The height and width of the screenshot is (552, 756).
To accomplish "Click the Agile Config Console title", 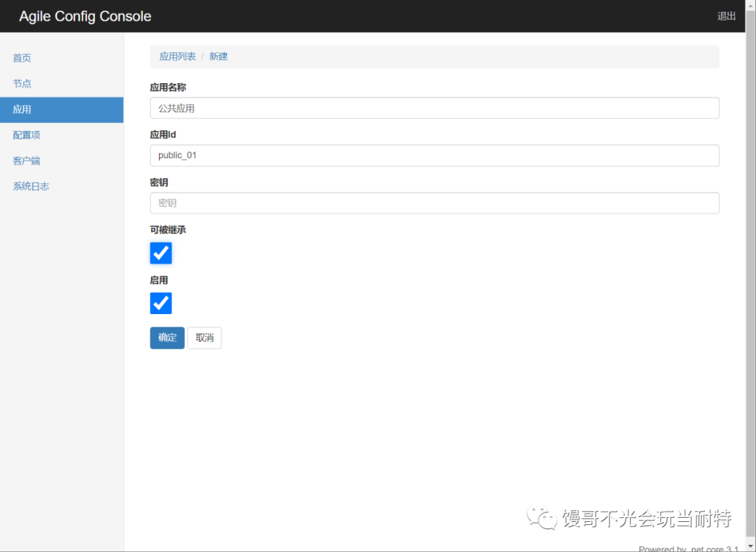I will pos(85,16).
